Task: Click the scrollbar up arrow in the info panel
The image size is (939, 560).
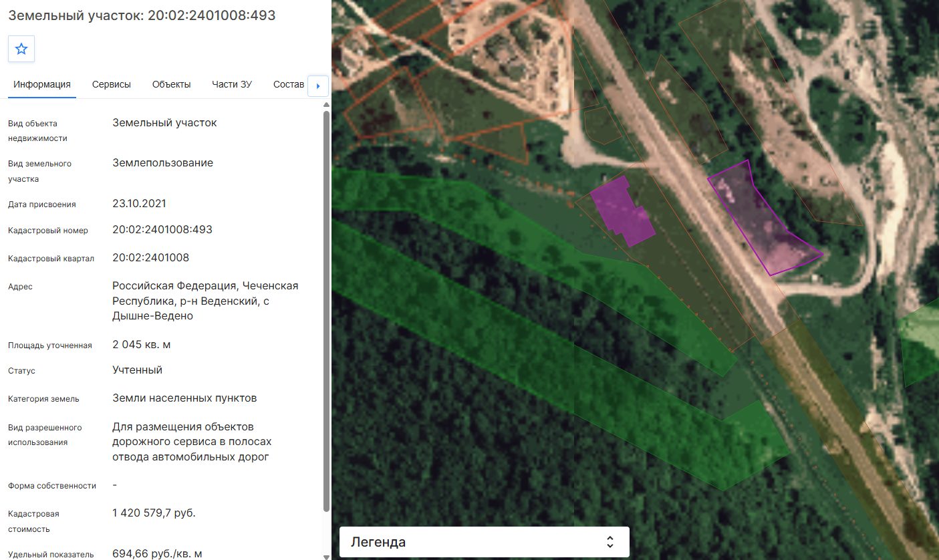Action: pos(326,105)
